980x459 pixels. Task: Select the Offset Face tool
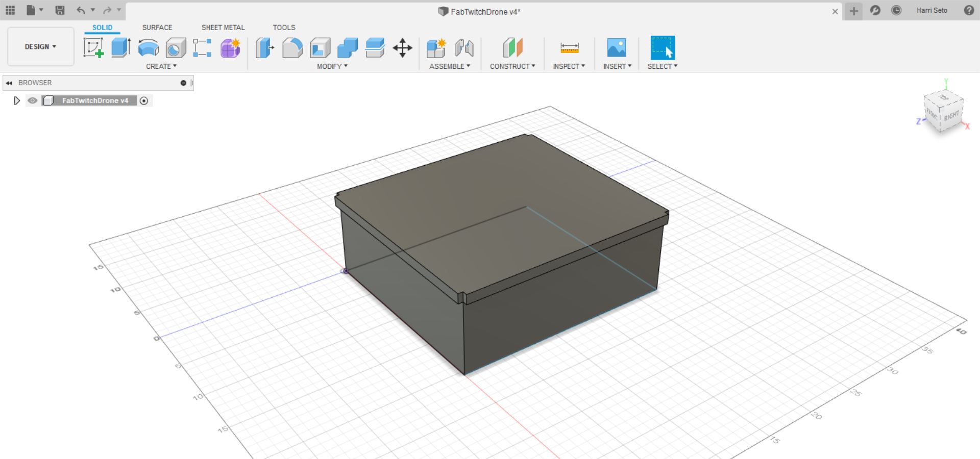point(375,48)
